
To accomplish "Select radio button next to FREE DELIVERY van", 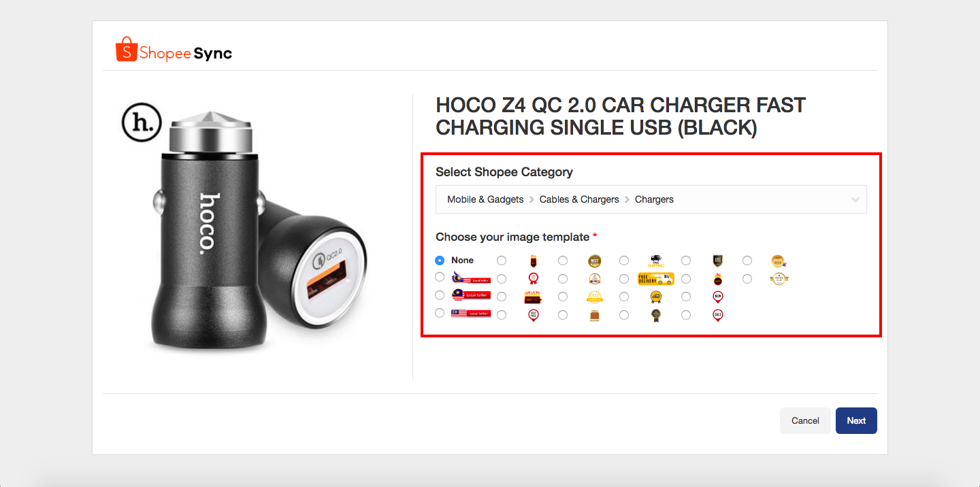I will (624, 279).
